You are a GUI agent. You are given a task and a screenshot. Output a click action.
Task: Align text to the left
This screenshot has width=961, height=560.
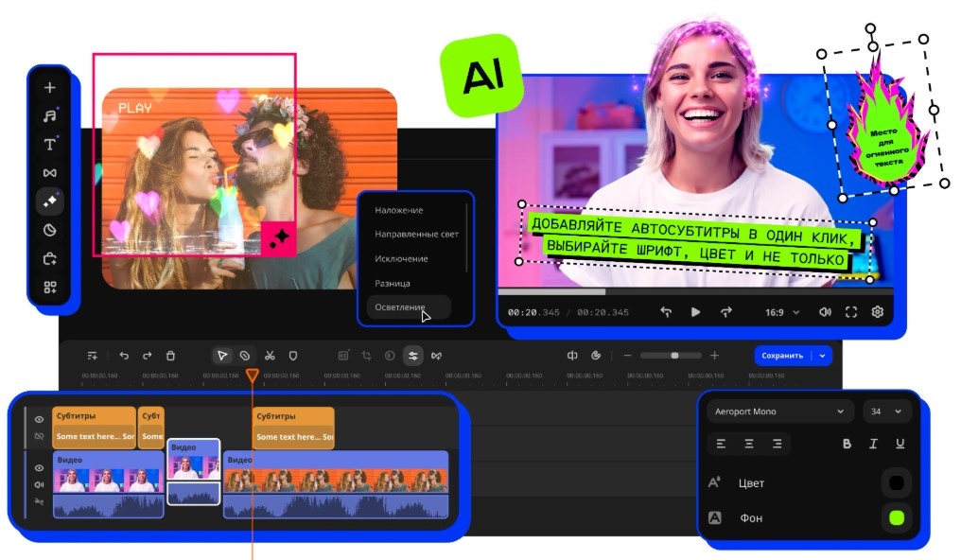721,444
